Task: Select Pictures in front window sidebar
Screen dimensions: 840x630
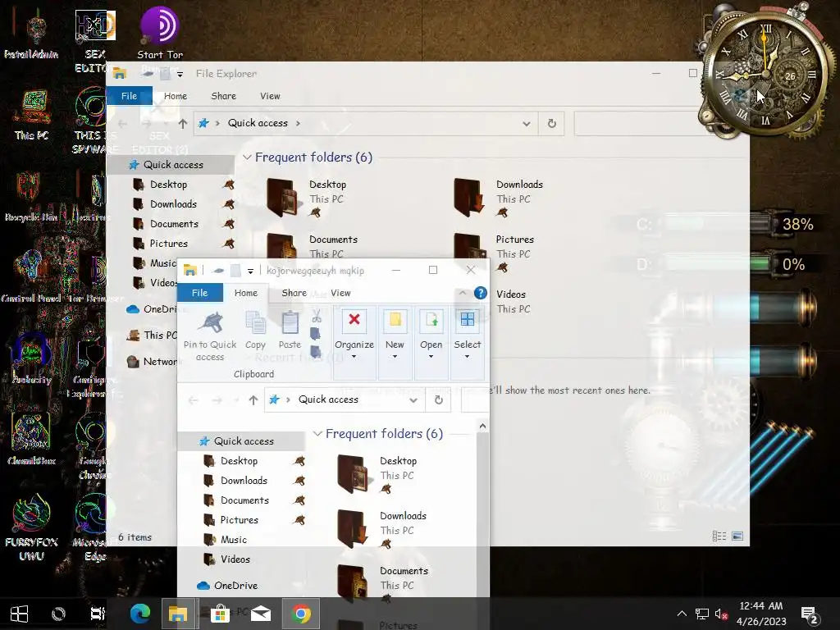Action: (x=239, y=519)
